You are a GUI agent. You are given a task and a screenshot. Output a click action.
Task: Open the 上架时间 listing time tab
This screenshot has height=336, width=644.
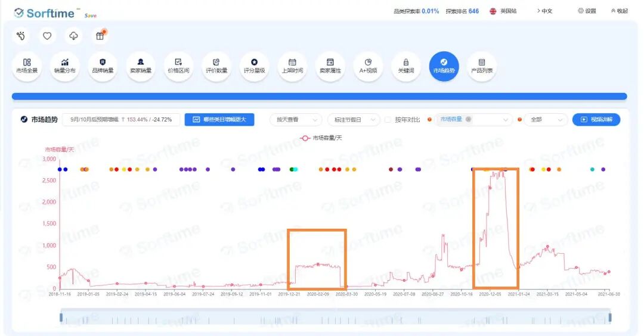click(x=292, y=66)
